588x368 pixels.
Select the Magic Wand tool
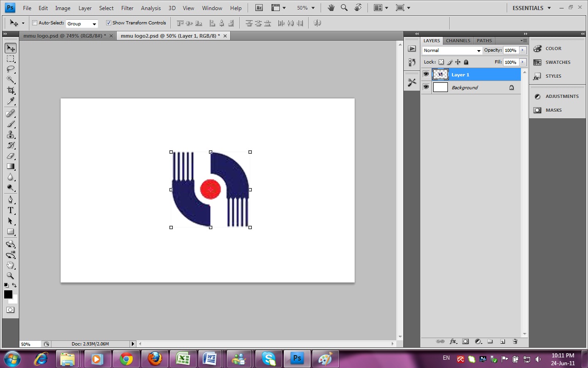pos(11,80)
